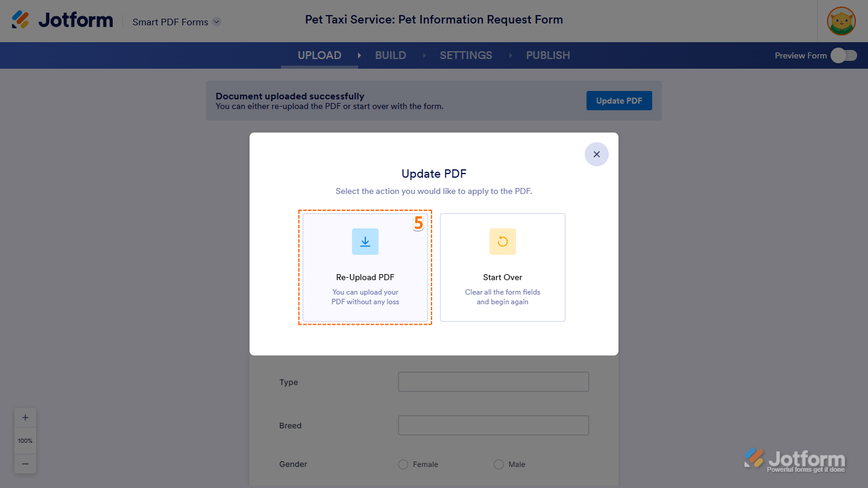Click the Update PDF button
This screenshot has width=868, height=488.
[619, 101]
